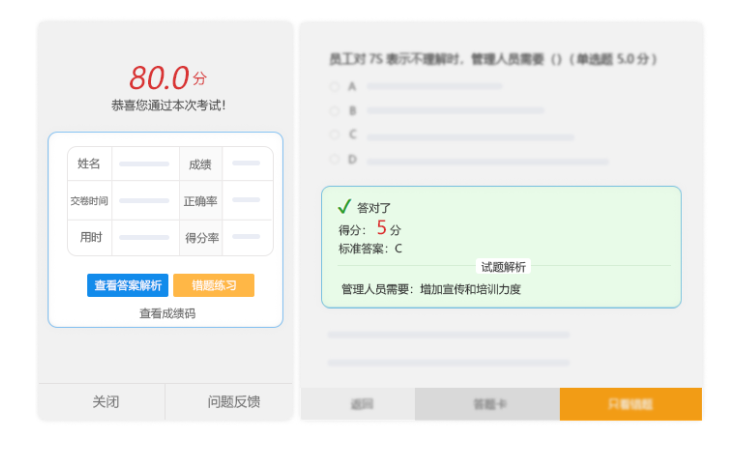The width and height of the screenshot is (748, 449).
Task: Open the 答题卡 answer sheet
Action: point(488,404)
